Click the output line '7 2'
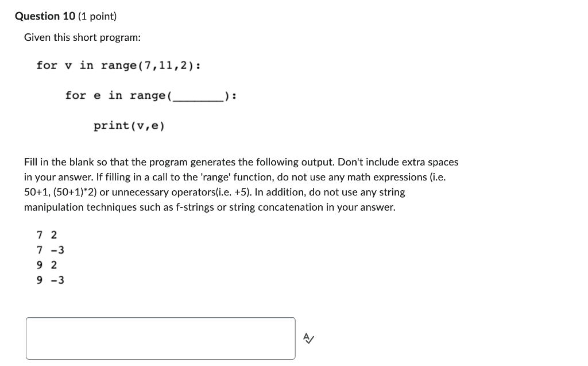 point(46,234)
